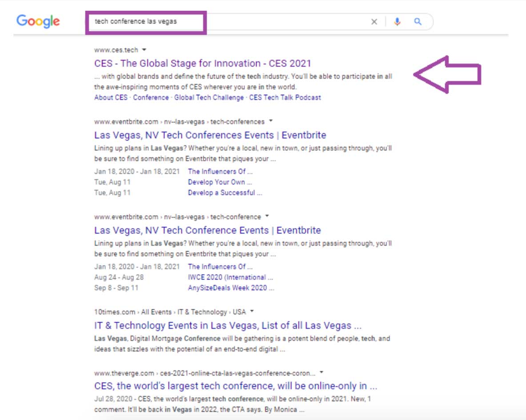Click the 'Sep 8 - Sep 11' date text
The width and height of the screenshot is (526, 420).
116,288
